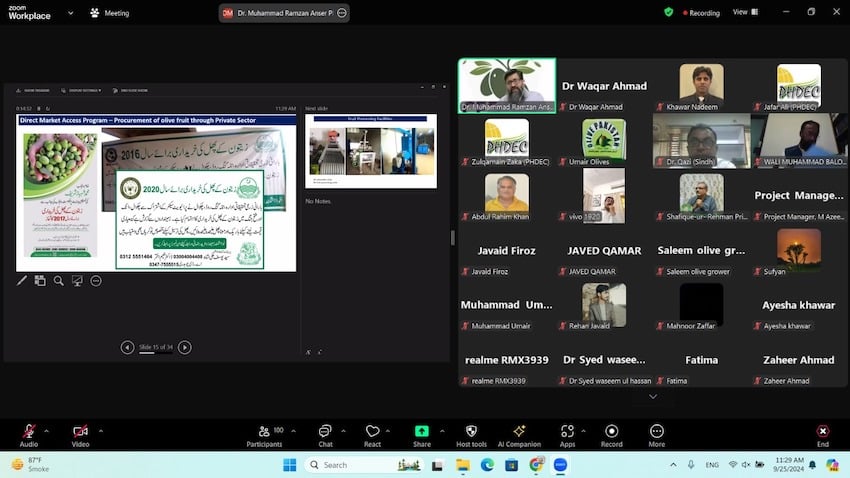Viewport: 850px width, 478px height.
Task: Open the More options menu
Action: pyautogui.click(x=656, y=431)
